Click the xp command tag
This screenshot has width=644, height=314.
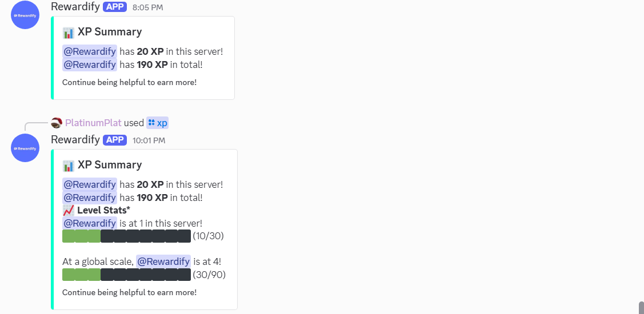click(x=157, y=123)
